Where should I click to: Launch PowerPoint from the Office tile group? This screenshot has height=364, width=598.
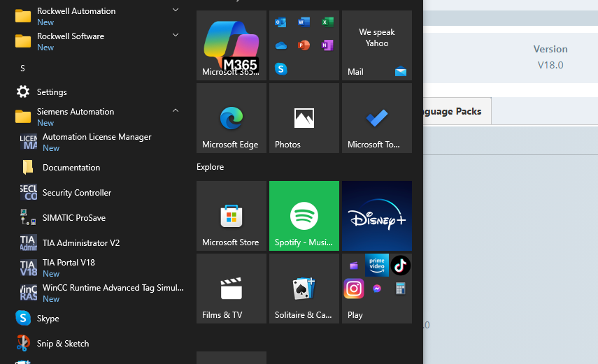tap(304, 45)
